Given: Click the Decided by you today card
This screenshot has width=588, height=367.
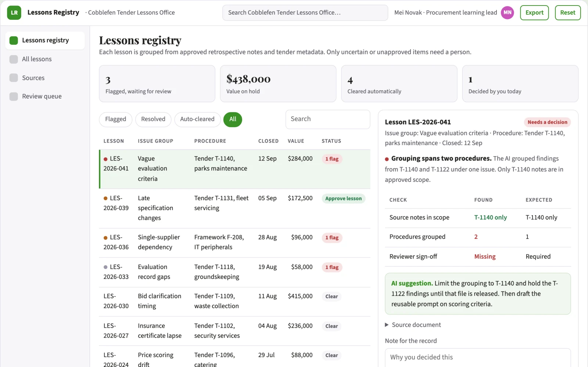Looking at the screenshot, I should 520,84.
